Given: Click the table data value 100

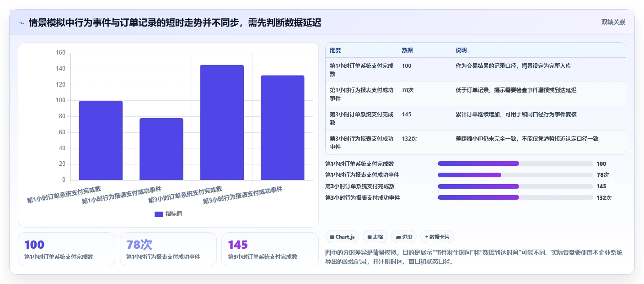Looking at the screenshot, I should point(407,66).
